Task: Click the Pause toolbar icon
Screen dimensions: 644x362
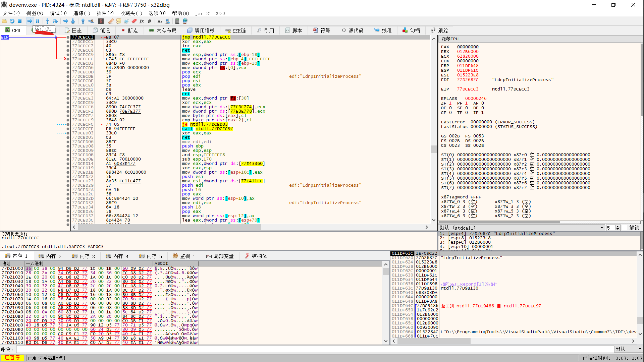Action: click(38, 21)
